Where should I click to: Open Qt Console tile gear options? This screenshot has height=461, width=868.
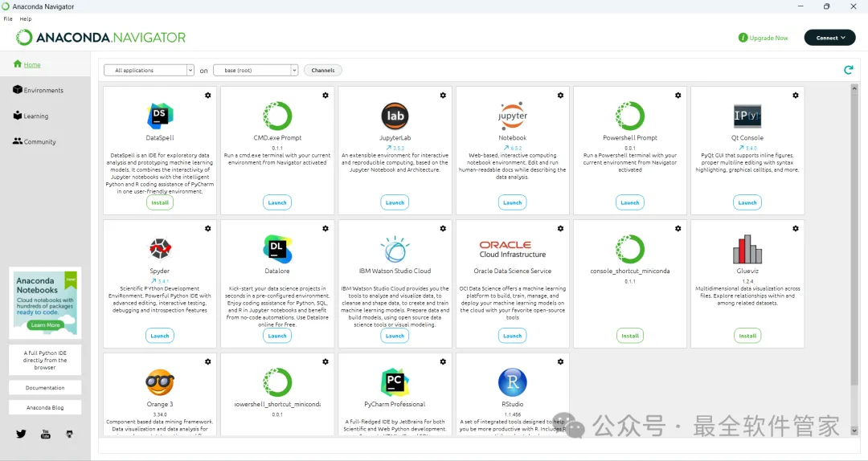796,96
